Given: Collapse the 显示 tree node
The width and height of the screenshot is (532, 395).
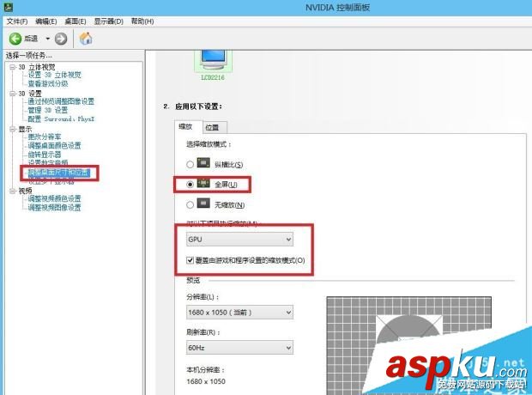Looking at the screenshot, I should tap(12, 129).
